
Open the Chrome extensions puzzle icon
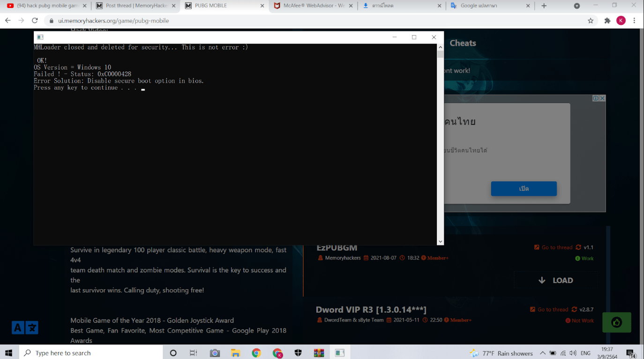point(607,21)
